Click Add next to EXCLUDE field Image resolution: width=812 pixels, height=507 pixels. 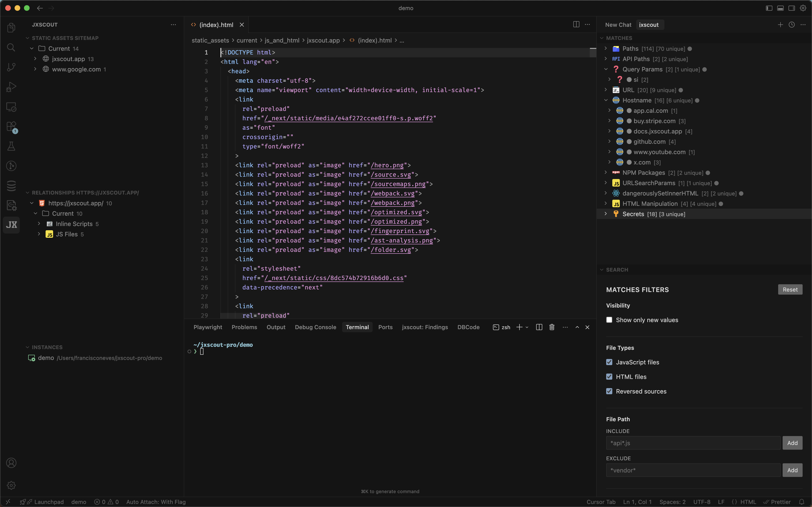(x=792, y=470)
